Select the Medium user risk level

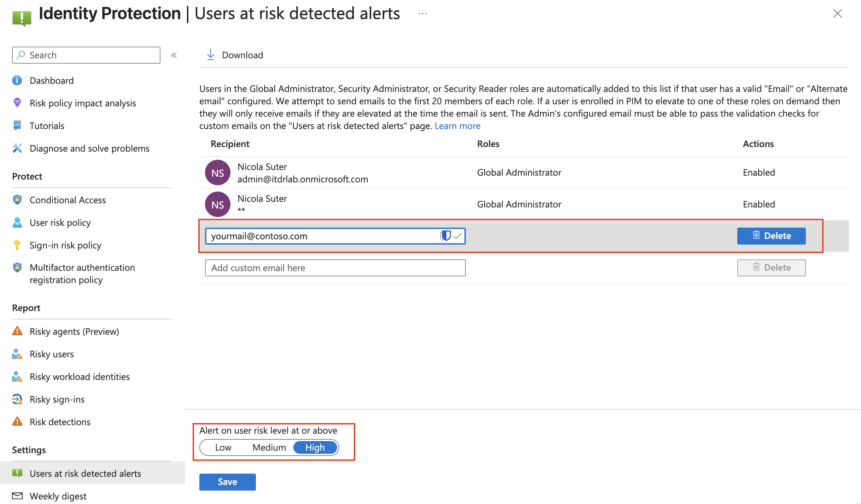tap(269, 447)
